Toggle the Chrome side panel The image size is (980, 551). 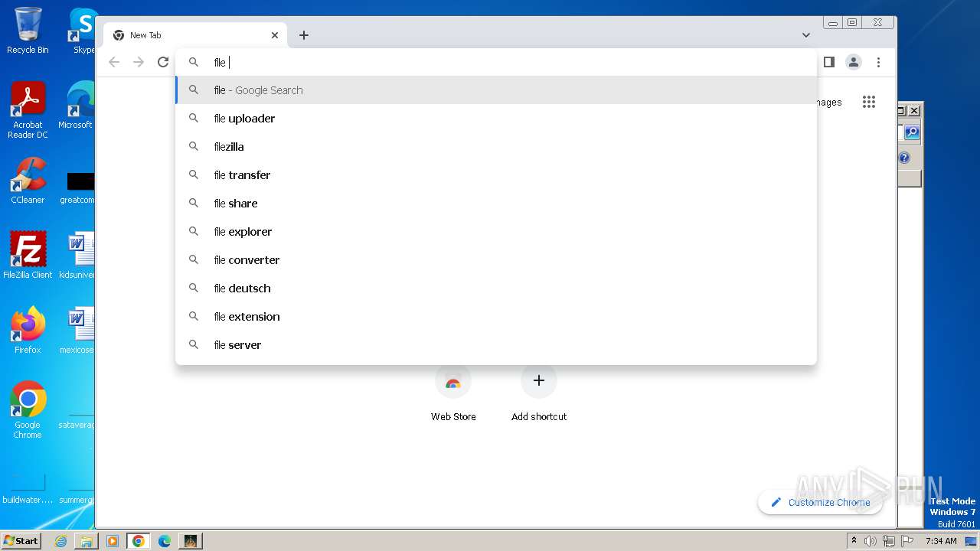click(x=828, y=62)
